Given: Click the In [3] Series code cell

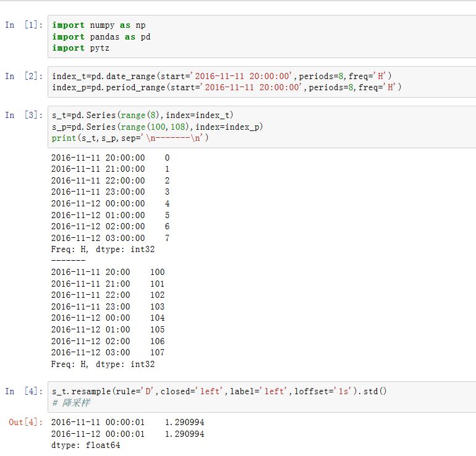Looking at the screenshot, I should [261, 127].
